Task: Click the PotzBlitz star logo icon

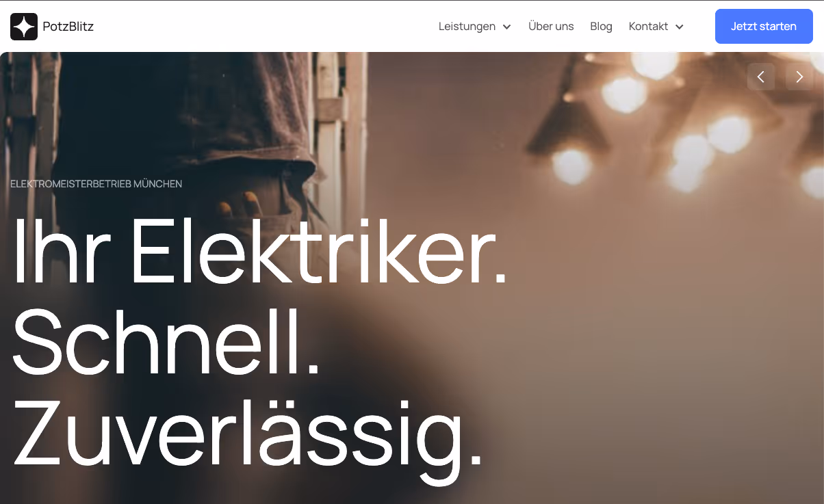Action: click(x=24, y=27)
